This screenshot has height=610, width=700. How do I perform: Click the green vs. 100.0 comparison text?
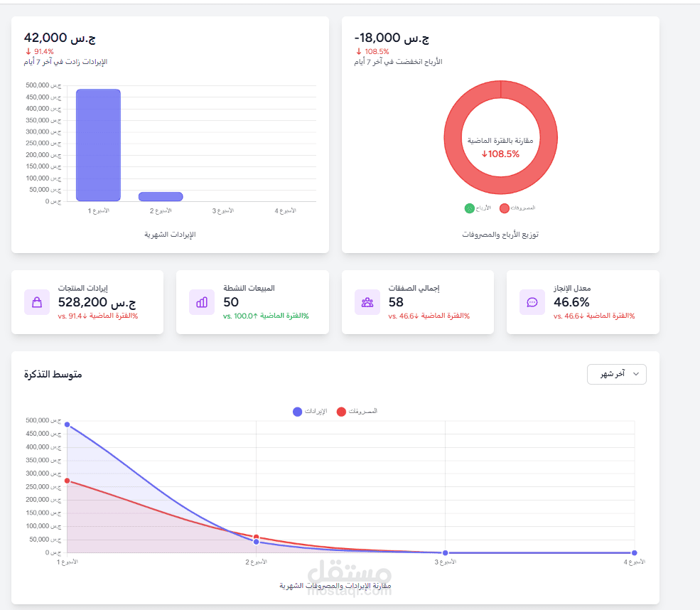pos(266,316)
